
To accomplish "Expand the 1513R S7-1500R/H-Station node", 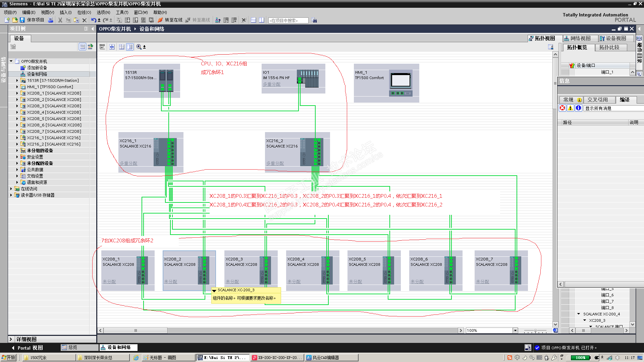I will coord(17,80).
